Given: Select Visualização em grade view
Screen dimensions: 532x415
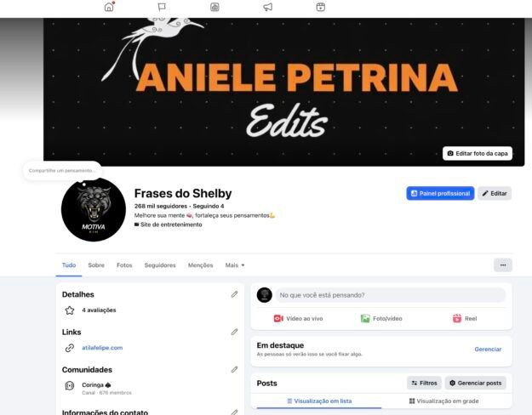Looking at the screenshot, I should click(443, 401).
